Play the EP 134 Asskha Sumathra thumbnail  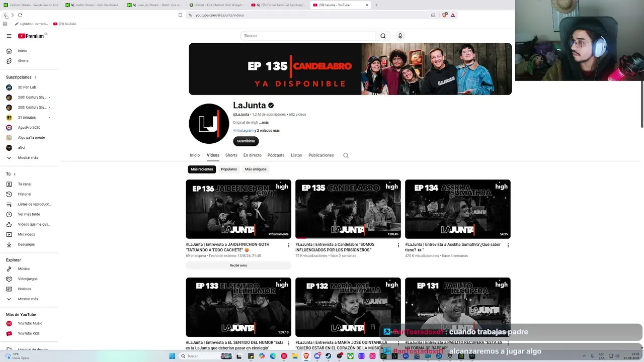(458, 209)
